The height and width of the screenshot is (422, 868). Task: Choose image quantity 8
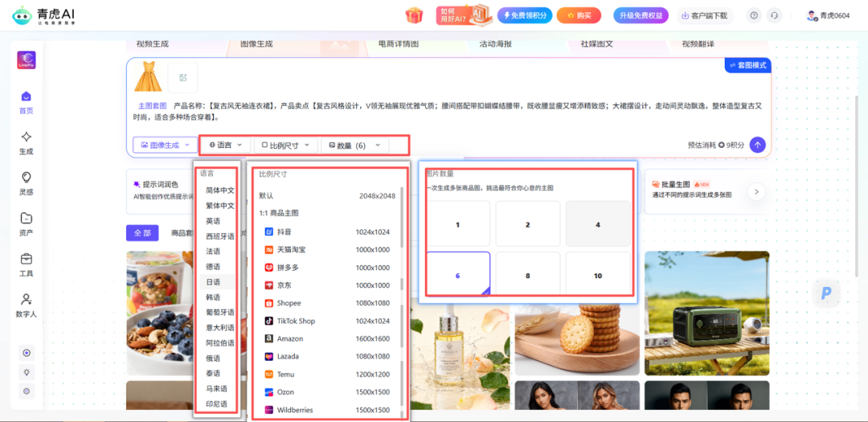(527, 274)
